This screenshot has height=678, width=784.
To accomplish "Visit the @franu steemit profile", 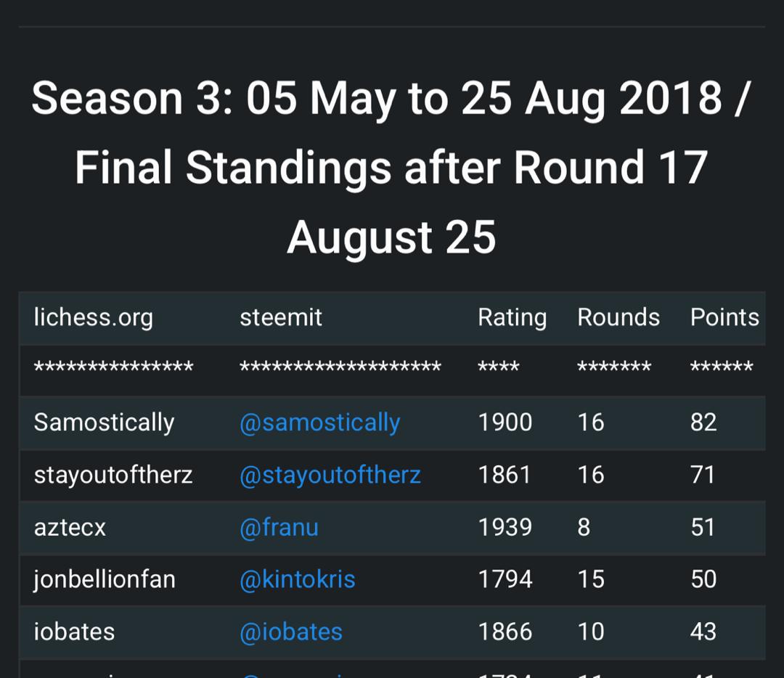I will pos(279,528).
